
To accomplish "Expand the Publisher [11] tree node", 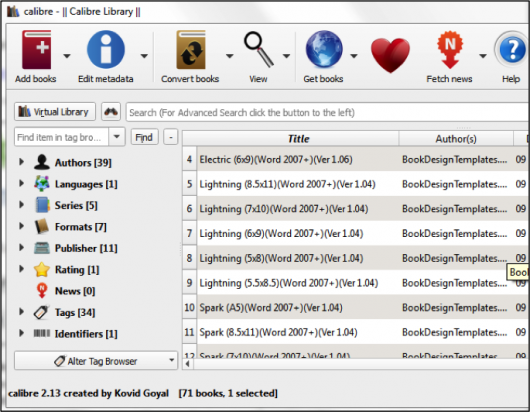I will [21, 247].
